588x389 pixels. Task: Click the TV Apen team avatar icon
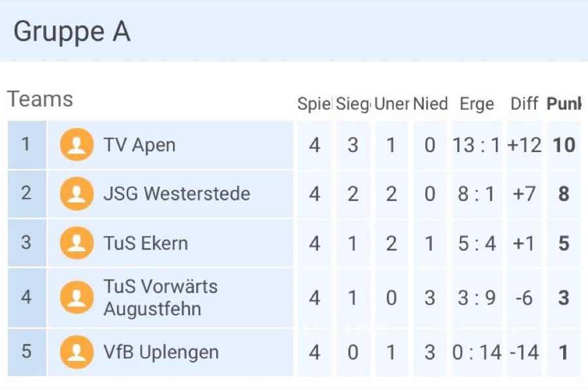[76, 145]
